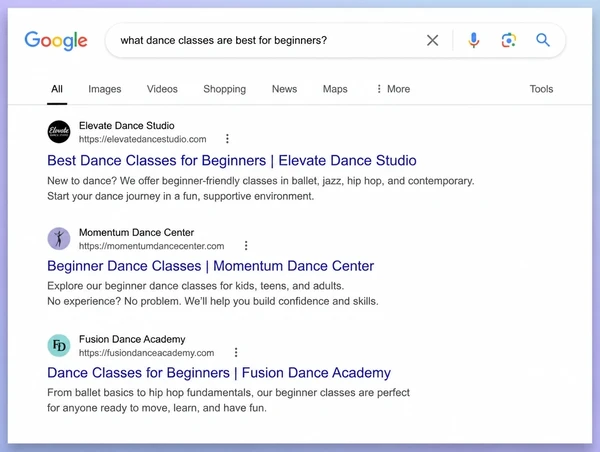Click fusiondanceacademy.com URL
The image size is (600, 452).
click(147, 353)
